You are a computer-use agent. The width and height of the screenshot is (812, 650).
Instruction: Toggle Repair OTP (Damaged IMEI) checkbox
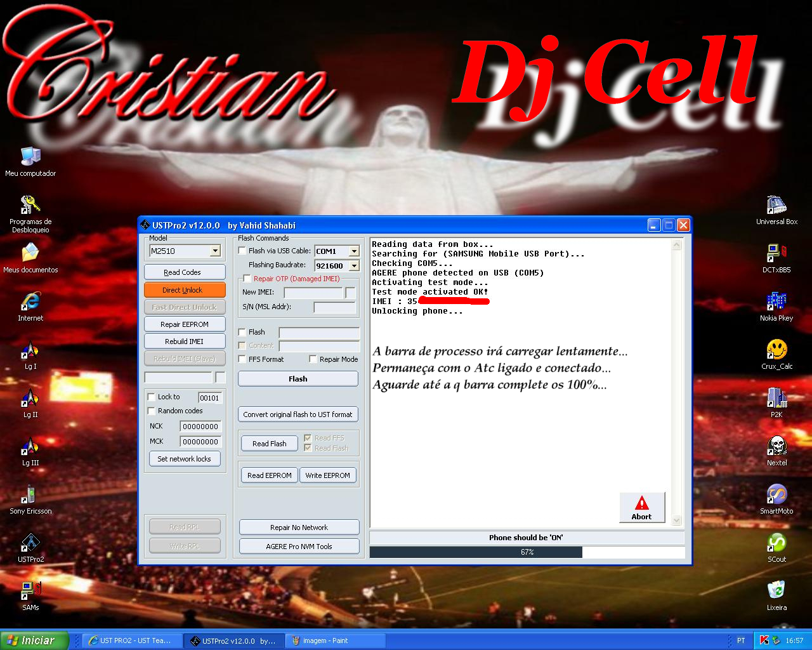tap(247, 279)
